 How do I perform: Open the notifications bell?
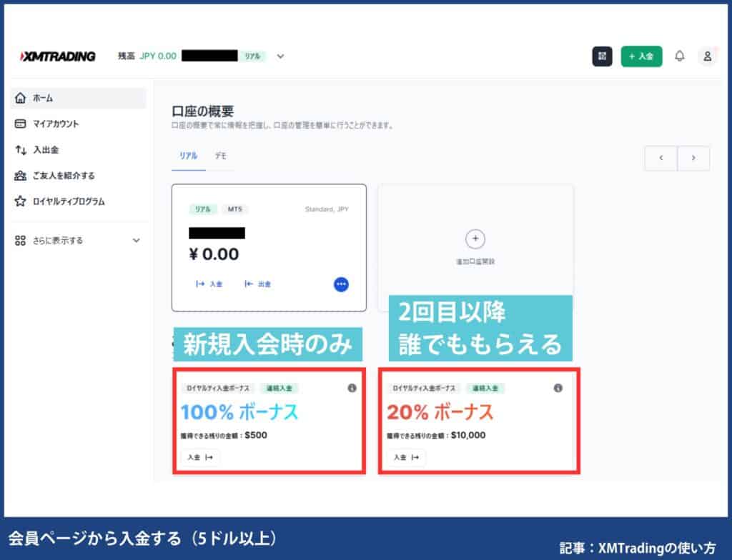(680, 56)
